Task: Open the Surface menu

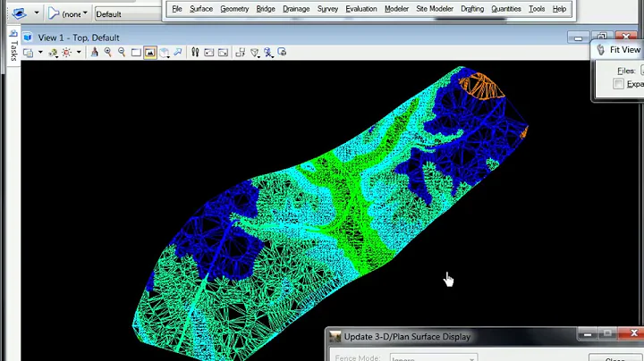Action: tap(201, 9)
